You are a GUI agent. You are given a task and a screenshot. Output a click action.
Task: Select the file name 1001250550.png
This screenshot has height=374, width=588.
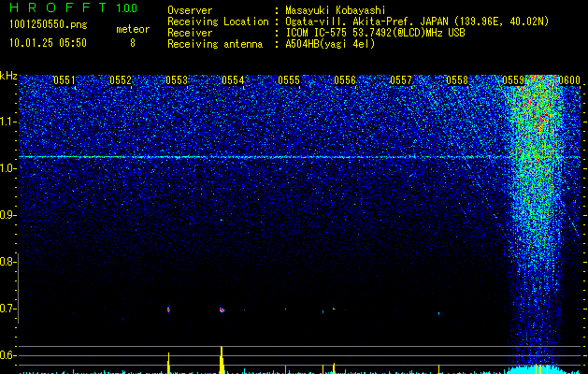(49, 24)
